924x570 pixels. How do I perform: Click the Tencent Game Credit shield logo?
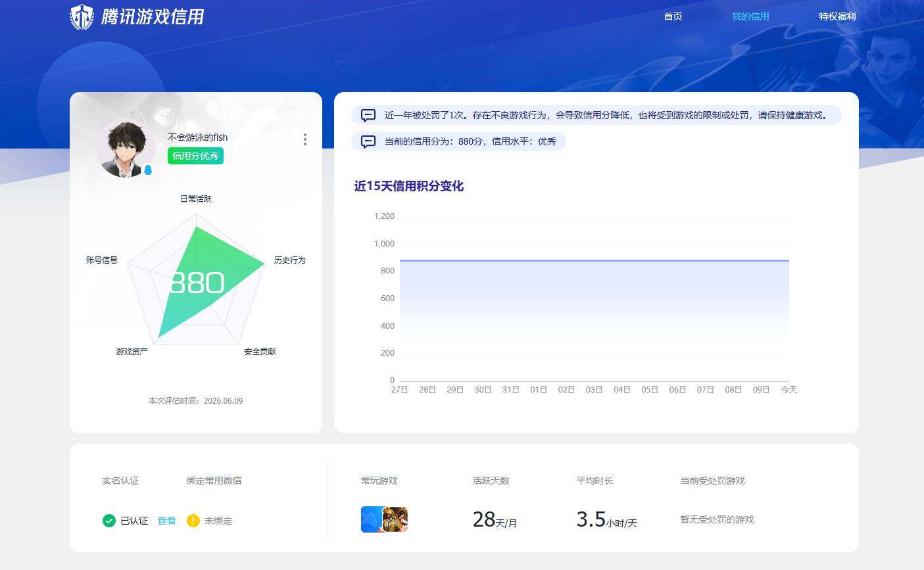[x=82, y=17]
